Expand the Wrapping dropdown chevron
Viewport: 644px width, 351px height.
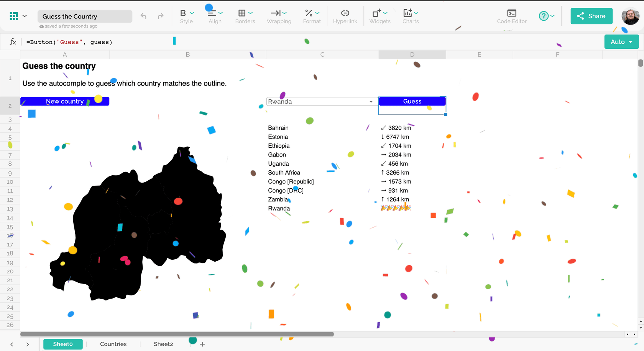point(285,13)
